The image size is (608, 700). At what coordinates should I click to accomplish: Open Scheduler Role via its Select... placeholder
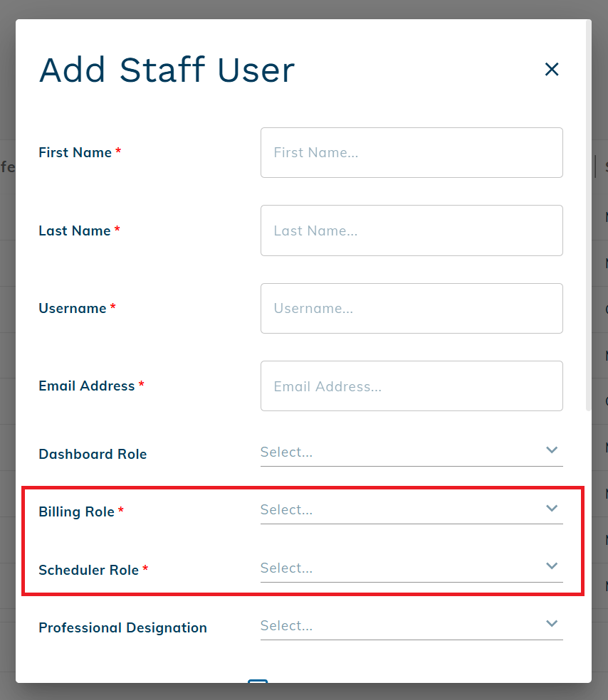pyautogui.click(x=287, y=568)
